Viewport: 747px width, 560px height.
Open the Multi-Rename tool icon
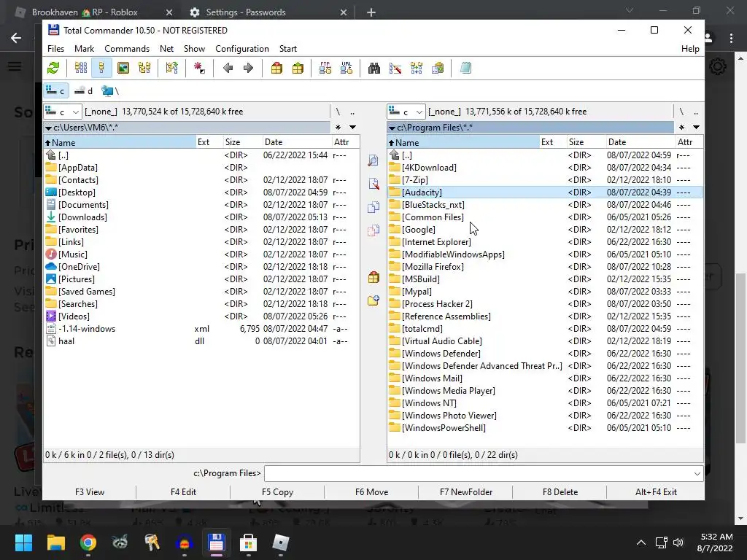395,68
